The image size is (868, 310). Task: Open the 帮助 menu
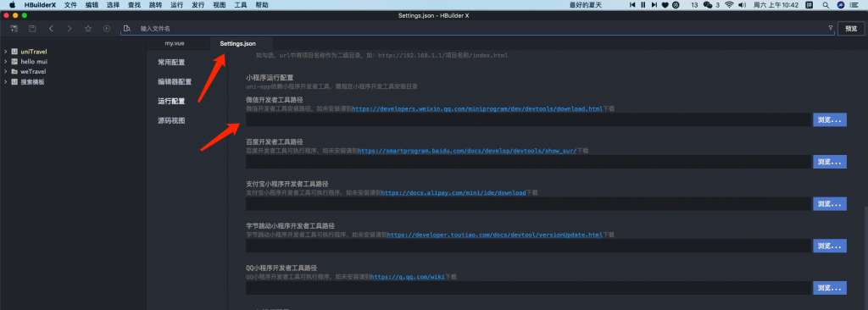(262, 4)
